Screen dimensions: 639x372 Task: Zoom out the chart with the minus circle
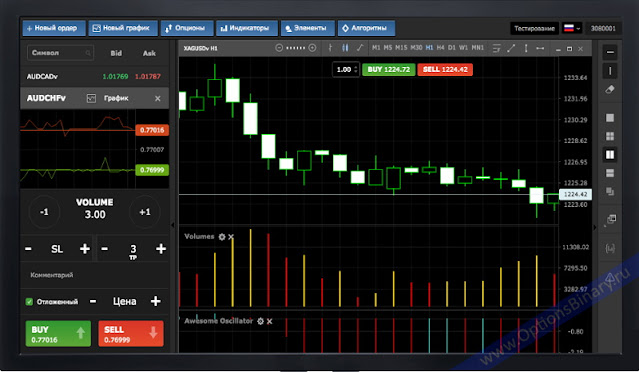(x=279, y=48)
